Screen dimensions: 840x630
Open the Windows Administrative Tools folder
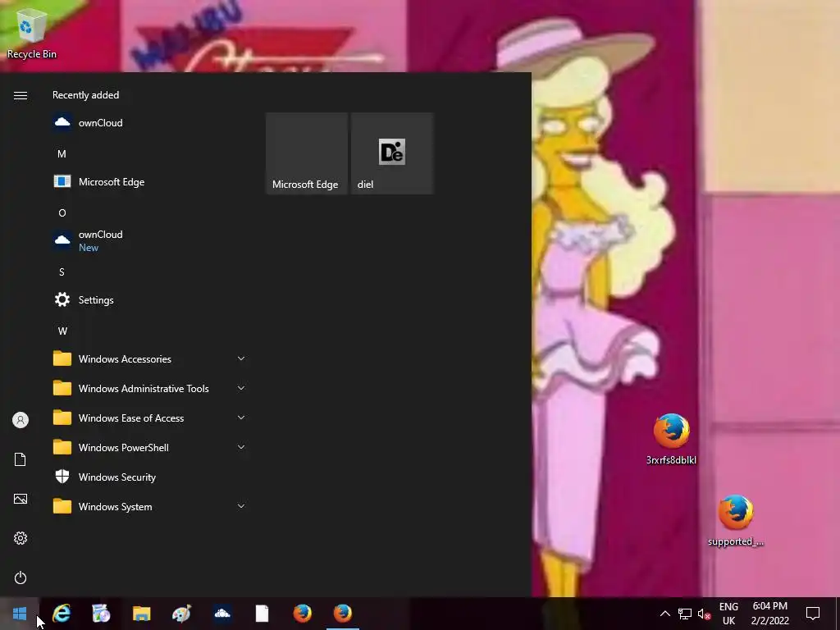pos(149,388)
